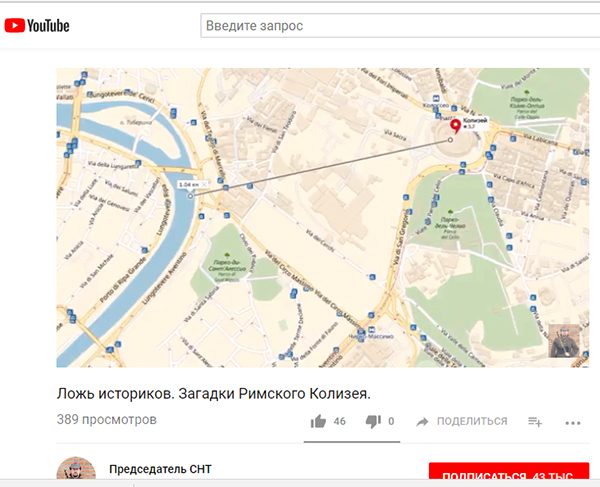Click the red Колизей map pin in video

455,126
